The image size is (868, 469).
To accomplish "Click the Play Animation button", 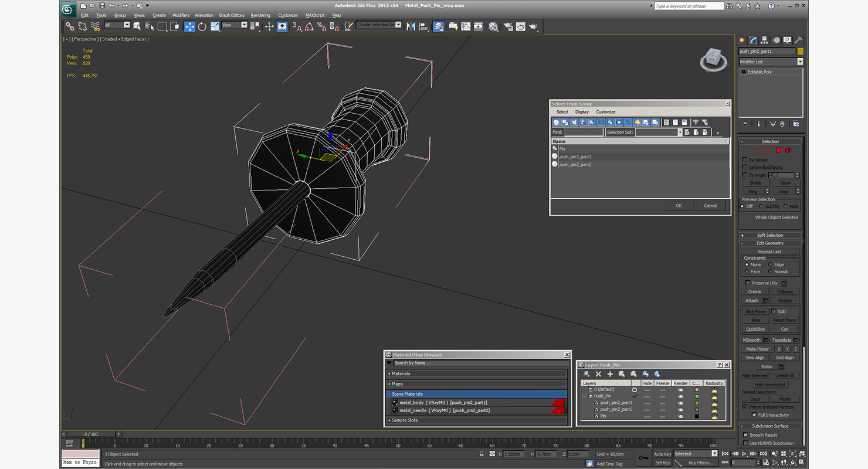I will click(x=744, y=454).
